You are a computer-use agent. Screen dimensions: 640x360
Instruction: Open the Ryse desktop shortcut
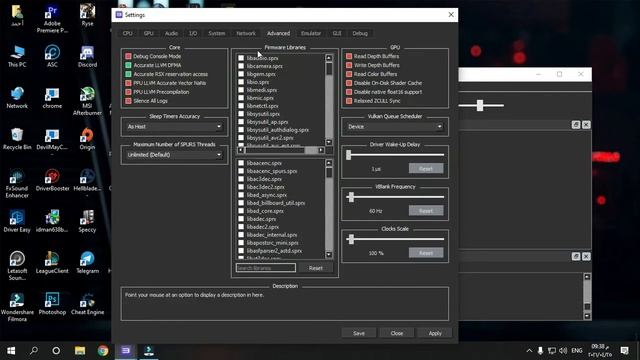pyautogui.click(x=87, y=15)
